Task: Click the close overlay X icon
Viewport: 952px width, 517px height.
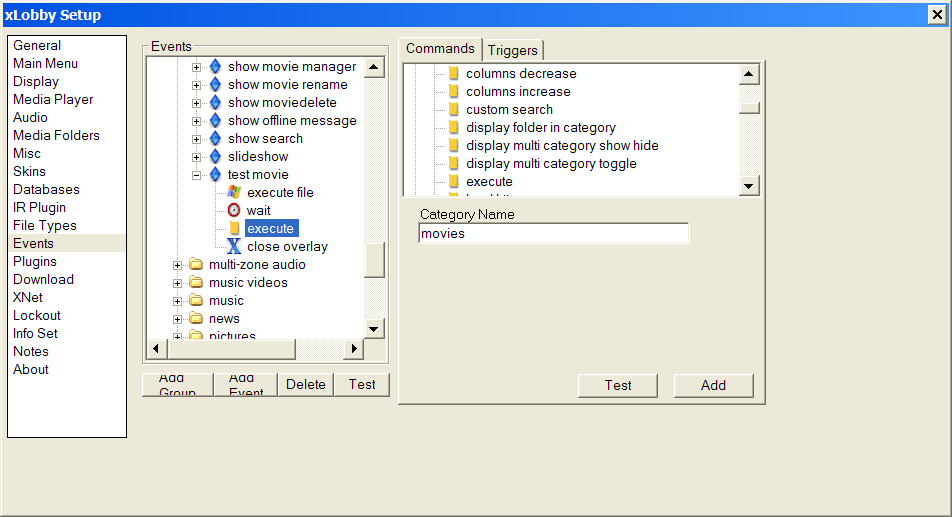Action: coord(234,246)
